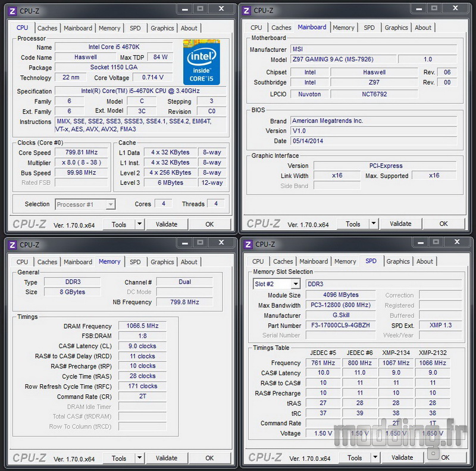The height and width of the screenshot is (471, 476).
Task: Switch to CPU tab in the SPD window
Action: [x=258, y=261]
